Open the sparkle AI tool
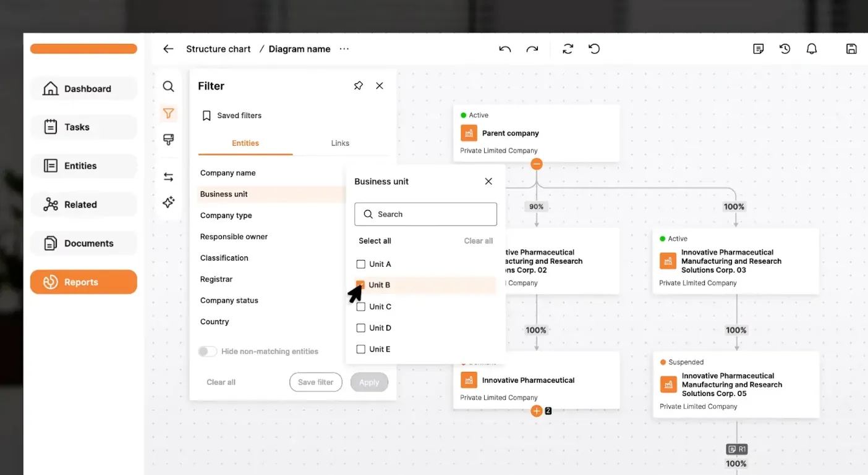868x475 pixels. click(x=168, y=202)
